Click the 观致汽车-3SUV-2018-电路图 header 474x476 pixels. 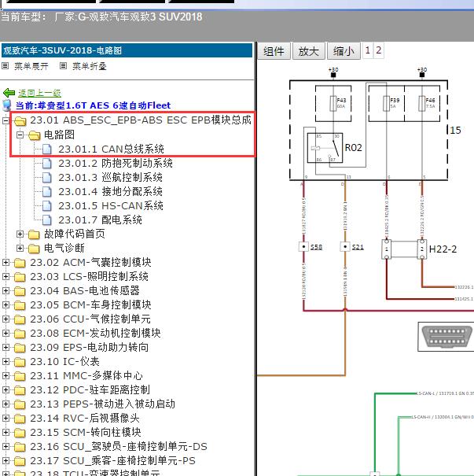click(127, 50)
